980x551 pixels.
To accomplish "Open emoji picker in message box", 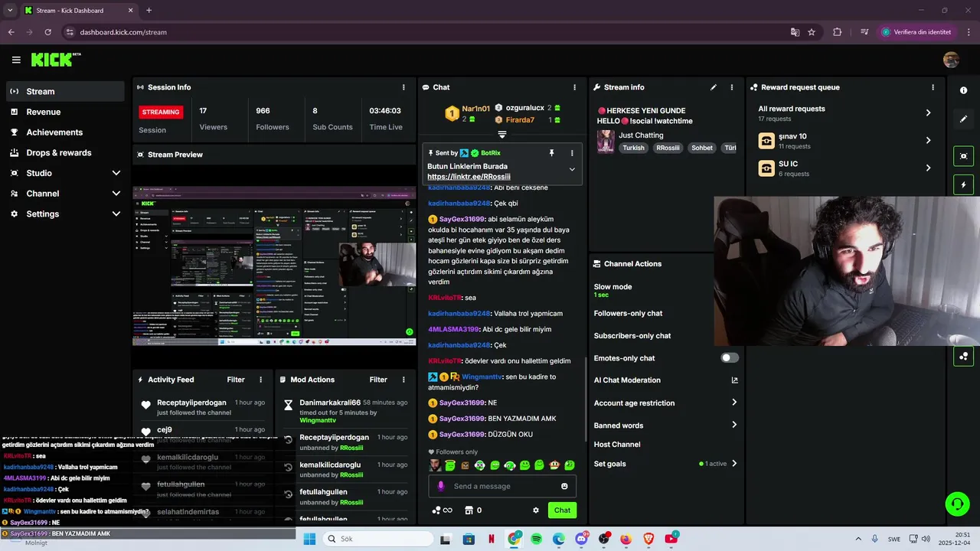I will [564, 486].
